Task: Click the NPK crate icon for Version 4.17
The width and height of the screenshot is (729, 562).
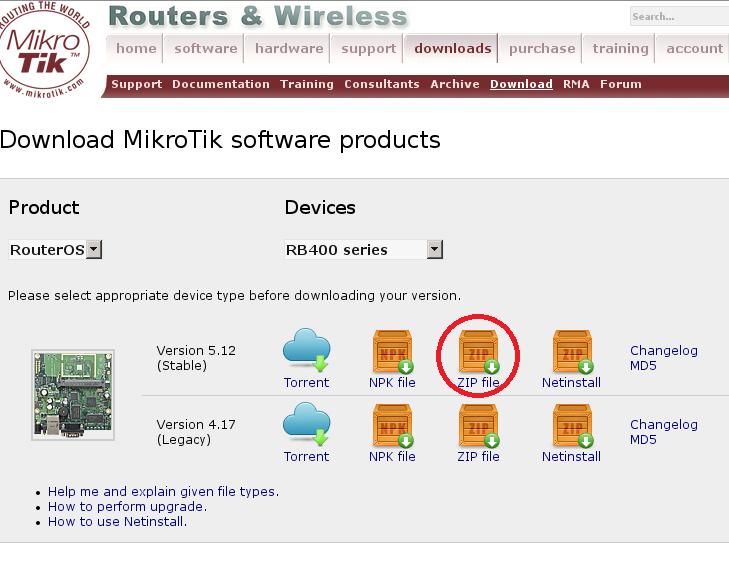Action: [392, 425]
